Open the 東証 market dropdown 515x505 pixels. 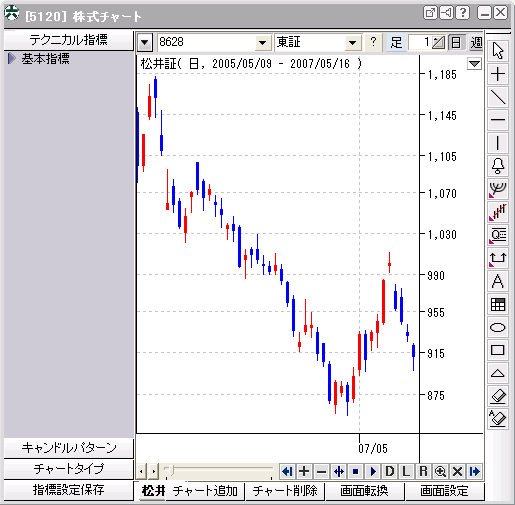352,42
